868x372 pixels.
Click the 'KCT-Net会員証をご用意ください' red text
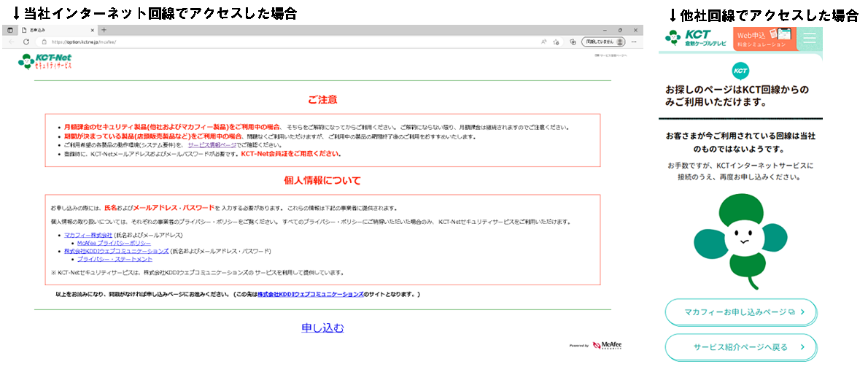pyautogui.click(x=290, y=153)
